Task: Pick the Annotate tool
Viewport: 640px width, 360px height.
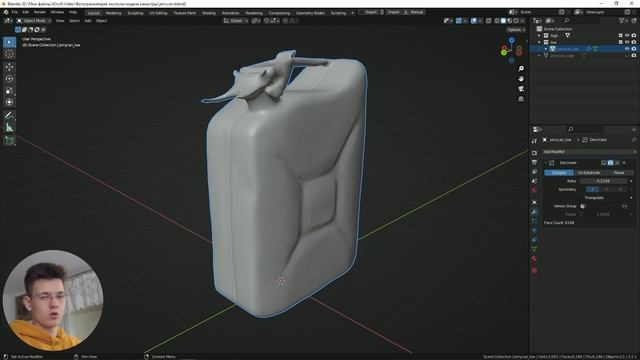Action: pos(9,116)
